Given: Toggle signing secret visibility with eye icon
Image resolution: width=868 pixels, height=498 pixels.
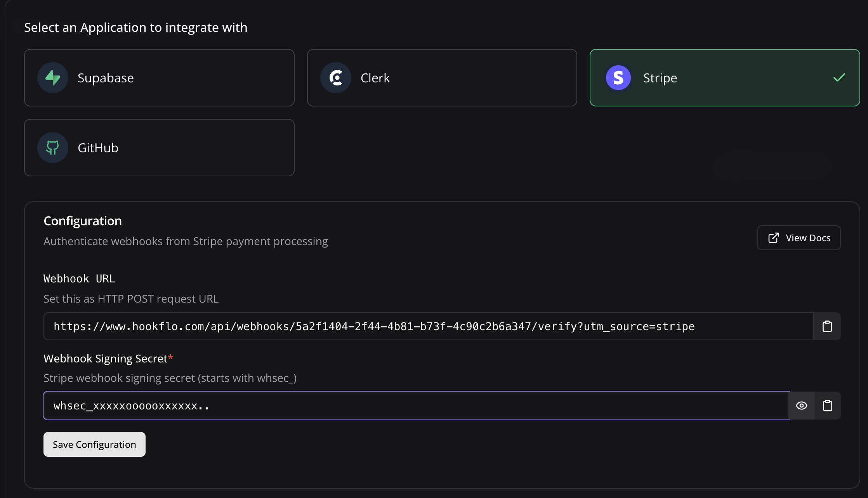Looking at the screenshot, I should 801,406.
